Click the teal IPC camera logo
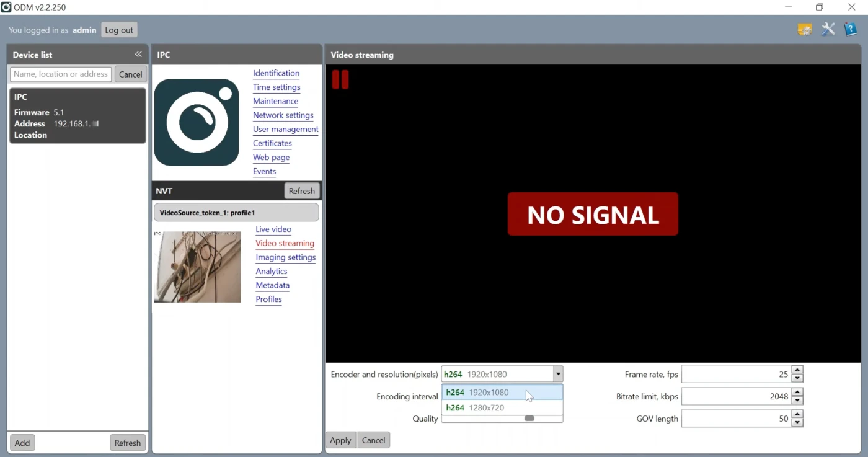868x457 pixels. (x=197, y=122)
